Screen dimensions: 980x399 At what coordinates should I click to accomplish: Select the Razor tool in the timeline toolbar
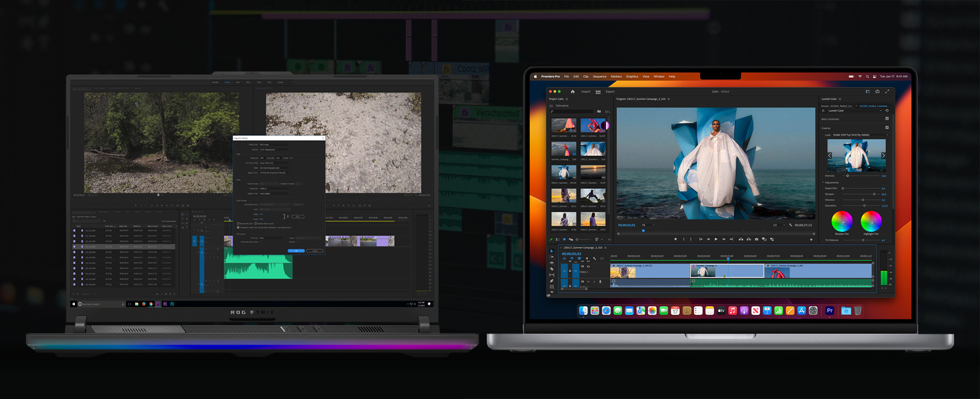[x=552, y=269]
